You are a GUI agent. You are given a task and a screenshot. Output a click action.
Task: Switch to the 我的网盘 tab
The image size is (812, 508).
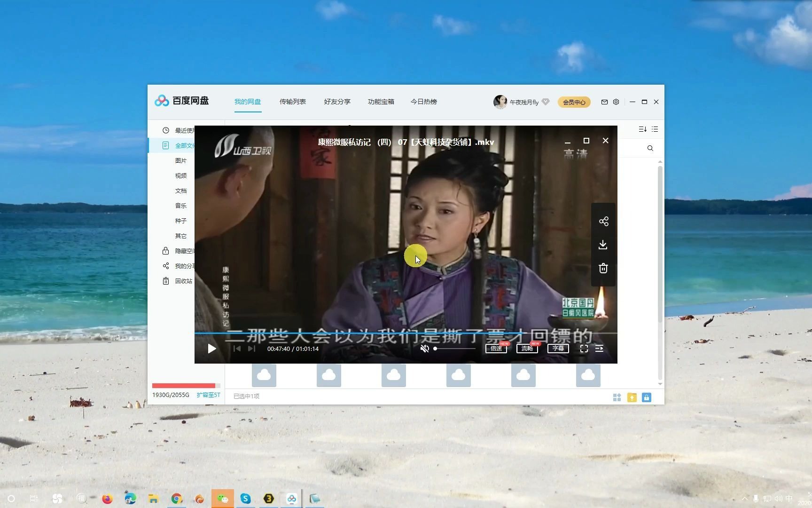(x=248, y=102)
